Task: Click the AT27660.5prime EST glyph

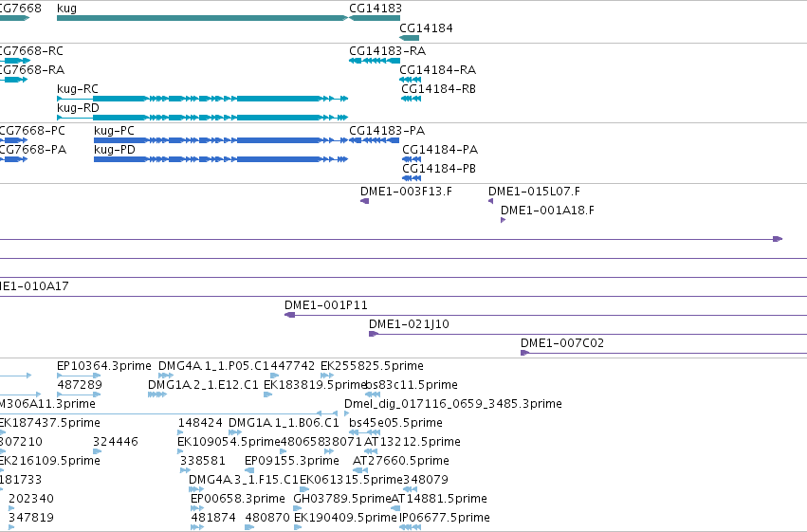Action: click(x=360, y=470)
